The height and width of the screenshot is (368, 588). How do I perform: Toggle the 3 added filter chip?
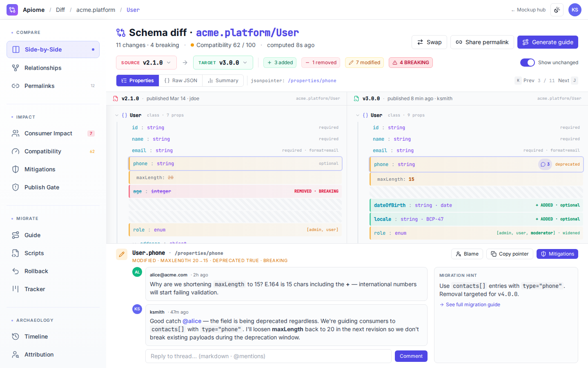click(x=280, y=63)
